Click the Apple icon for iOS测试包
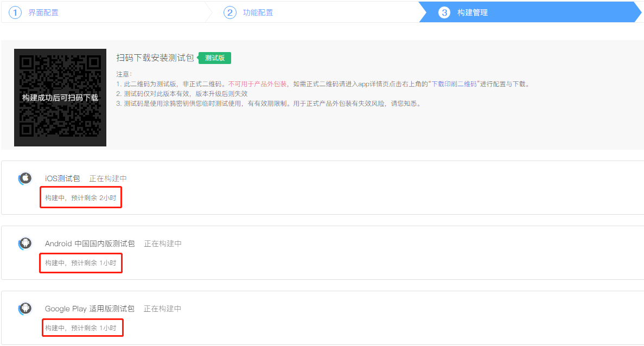This screenshot has height=346, width=644. click(25, 178)
